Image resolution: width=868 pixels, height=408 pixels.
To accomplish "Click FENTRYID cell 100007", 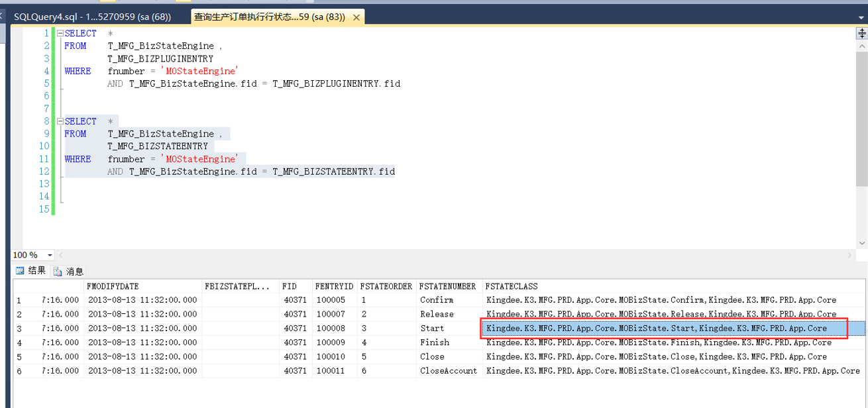I will 335,314.
